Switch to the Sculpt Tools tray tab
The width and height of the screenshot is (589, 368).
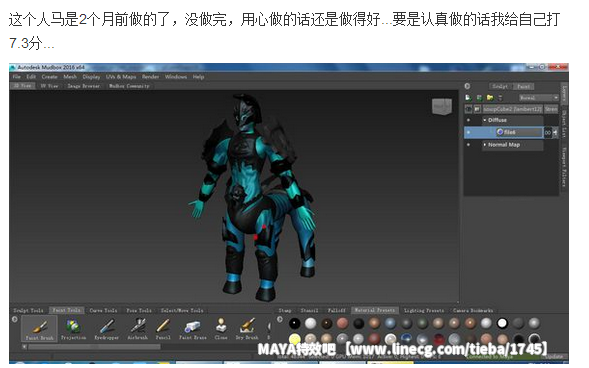[x=28, y=311]
